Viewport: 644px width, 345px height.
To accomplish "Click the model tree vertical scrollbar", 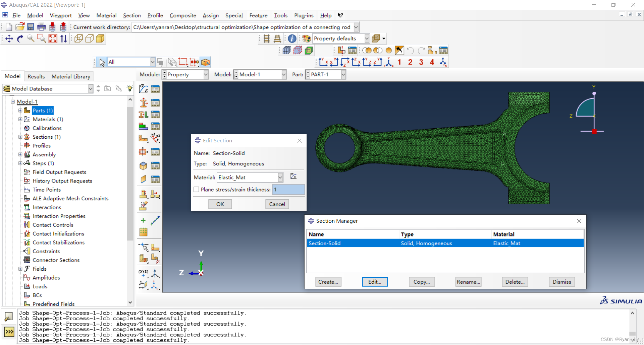I will 130,174.
